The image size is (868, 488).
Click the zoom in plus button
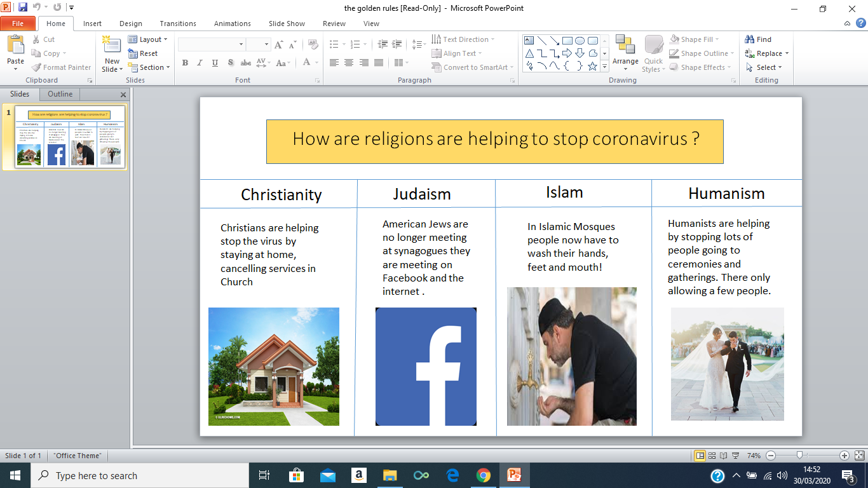pyautogui.click(x=844, y=456)
